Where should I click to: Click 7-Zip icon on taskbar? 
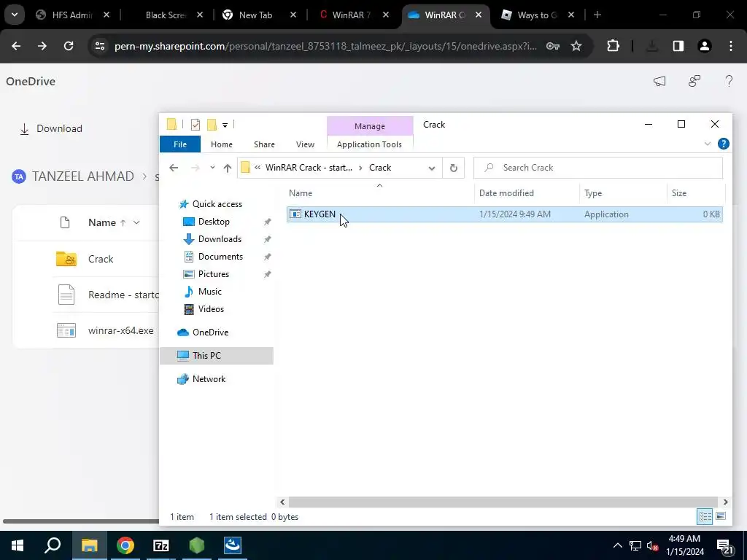pos(161,545)
